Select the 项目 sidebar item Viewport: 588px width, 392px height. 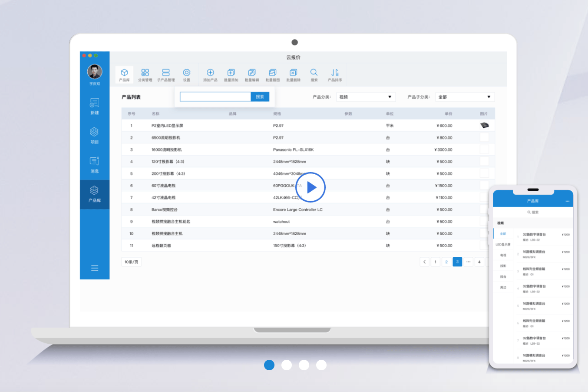pyautogui.click(x=95, y=136)
